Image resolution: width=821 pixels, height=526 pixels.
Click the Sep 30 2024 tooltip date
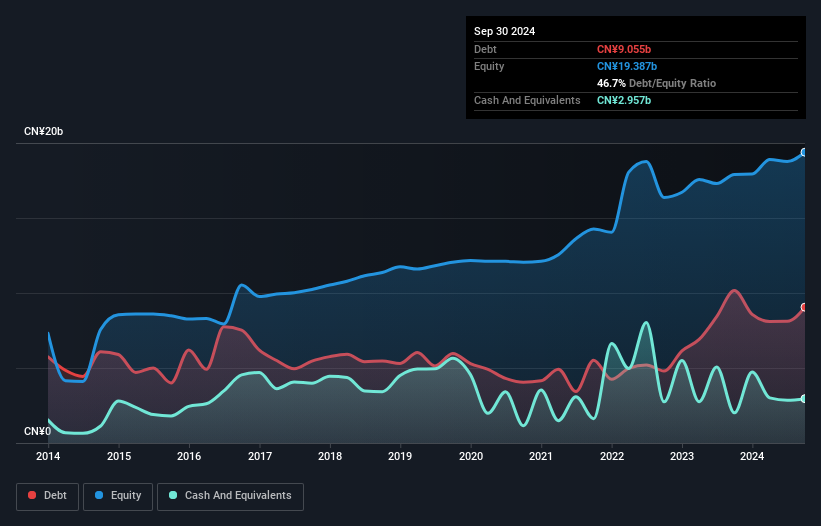click(504, 31)
